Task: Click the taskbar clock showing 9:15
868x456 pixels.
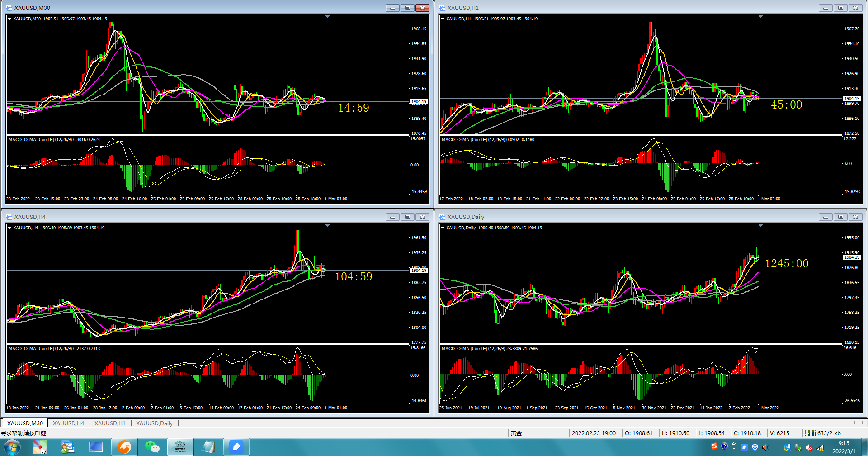Action: (x=844, y=447)
